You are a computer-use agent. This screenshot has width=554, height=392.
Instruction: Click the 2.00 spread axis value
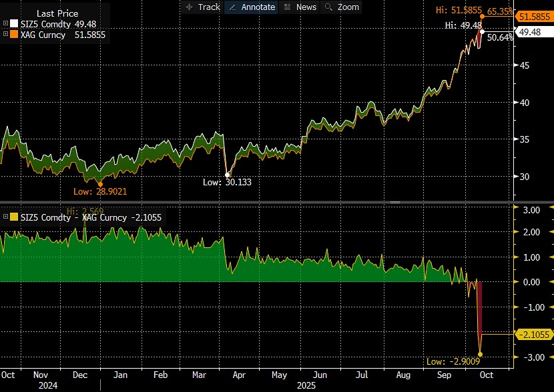point(531,232)
